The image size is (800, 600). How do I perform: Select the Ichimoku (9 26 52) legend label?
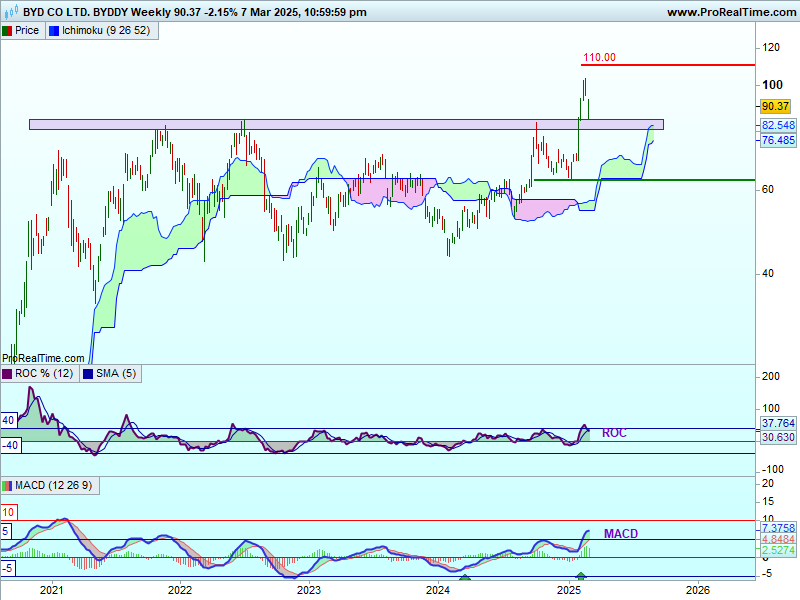[105, 30]
